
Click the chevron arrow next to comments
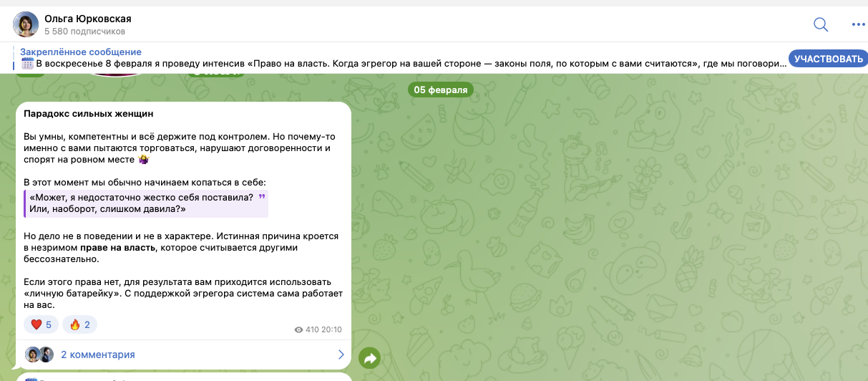[x=341, y=355]
